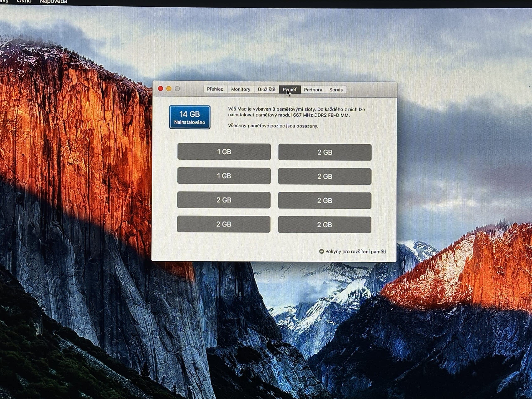Image resolution: width=532 pixels, height=399 pixels.
Task: Select bottom-left 2 GB memory slot
Action: pos(223,224)
